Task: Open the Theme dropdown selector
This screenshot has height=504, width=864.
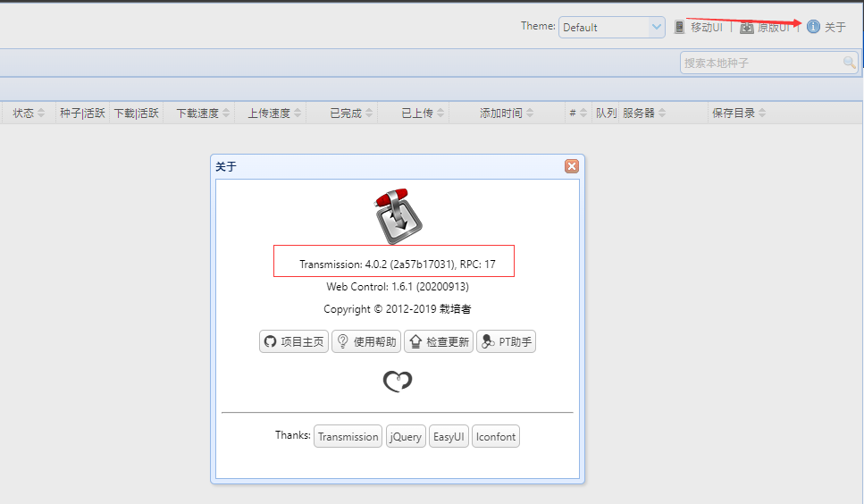Action: (611, 27)
